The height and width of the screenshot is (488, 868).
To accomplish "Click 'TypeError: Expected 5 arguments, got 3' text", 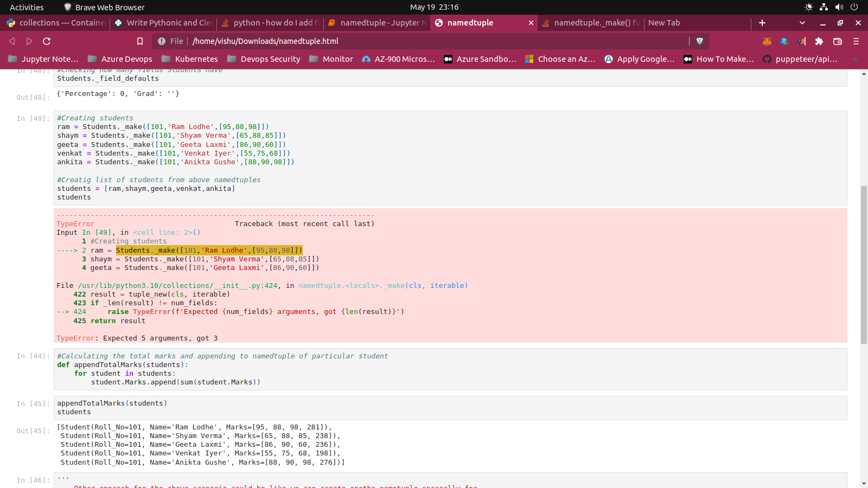I will click(x=137, y=338).
